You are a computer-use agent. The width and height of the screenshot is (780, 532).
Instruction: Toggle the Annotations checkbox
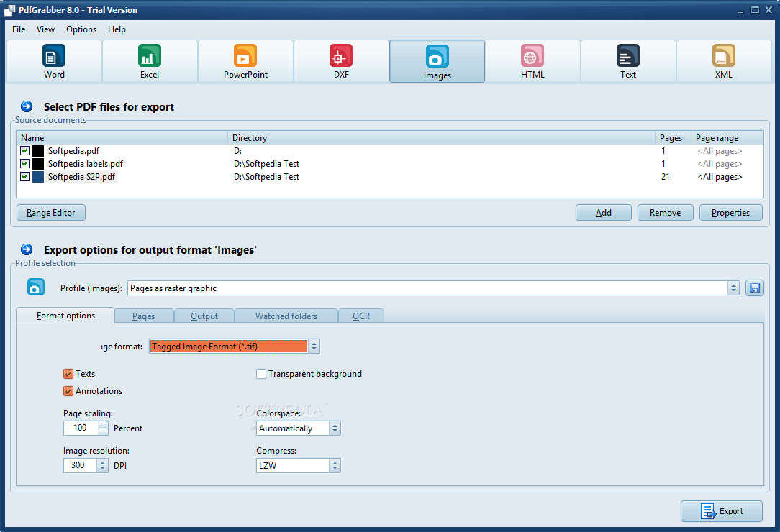68,391
